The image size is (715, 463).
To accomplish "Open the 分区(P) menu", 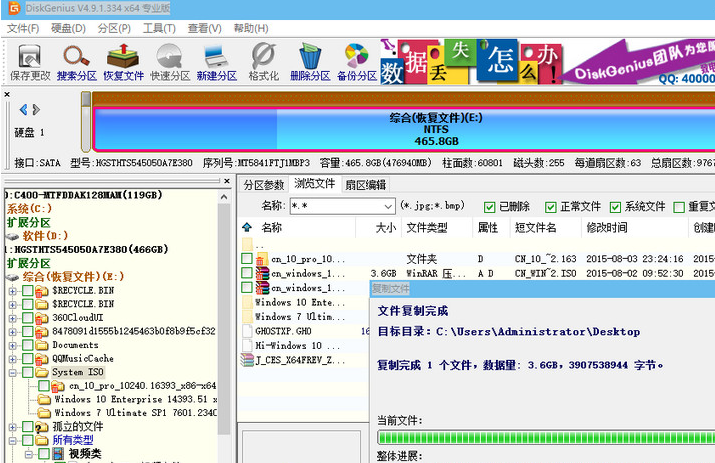I will click(114, 28).
